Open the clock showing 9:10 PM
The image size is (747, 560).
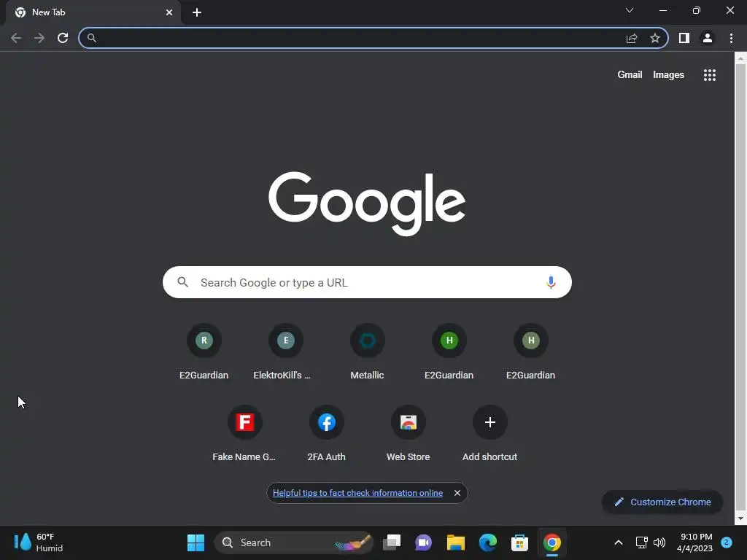pos(695,542)
